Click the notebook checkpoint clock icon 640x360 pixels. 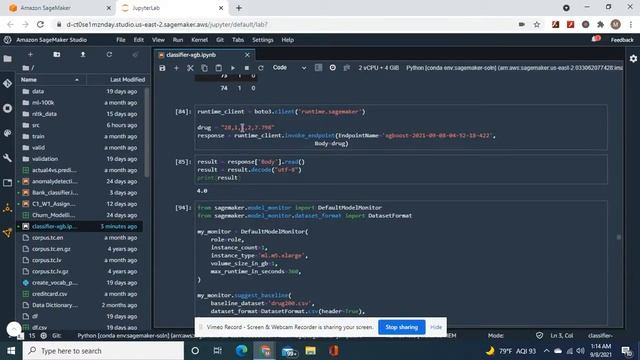click(333, 68)
